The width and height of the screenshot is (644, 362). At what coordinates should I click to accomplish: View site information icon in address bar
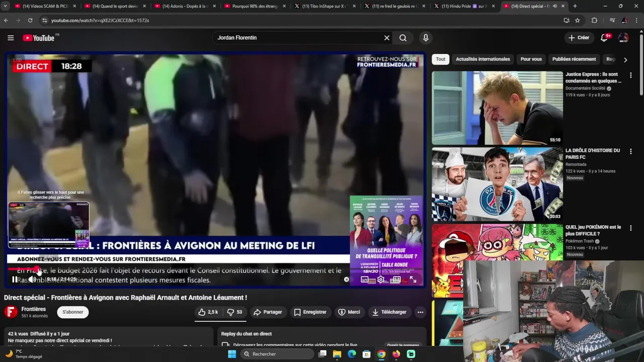pos(44,20)
